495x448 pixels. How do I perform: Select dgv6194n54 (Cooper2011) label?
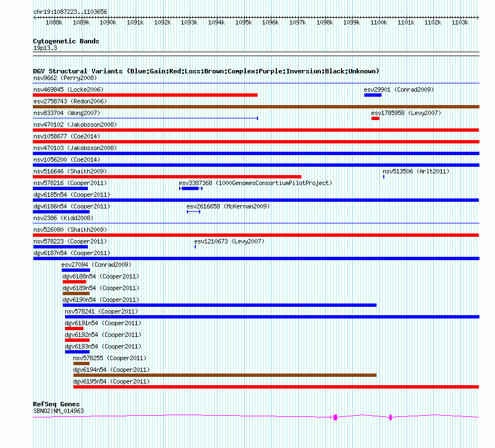pyautogui.click(x=111, y=370)
